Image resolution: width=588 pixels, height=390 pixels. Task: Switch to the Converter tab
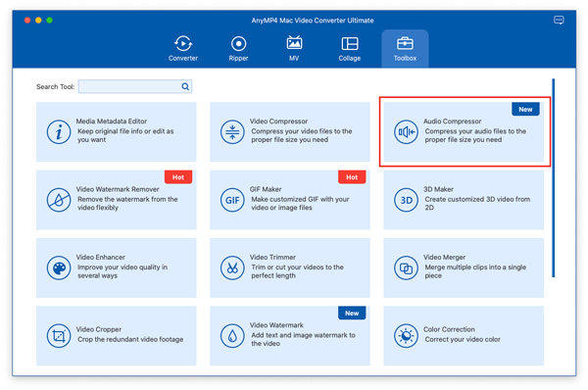183,48
